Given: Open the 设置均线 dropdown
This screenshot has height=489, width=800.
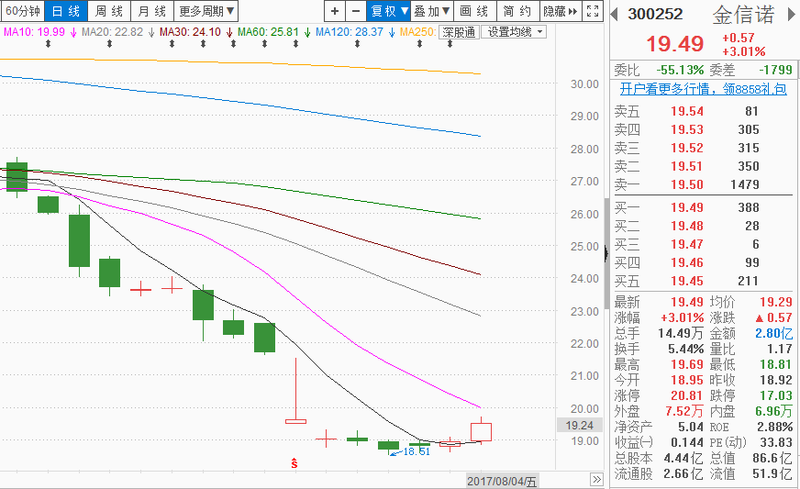Looking at the screenshot, I should pyautogui.click(x=515, y=32).
